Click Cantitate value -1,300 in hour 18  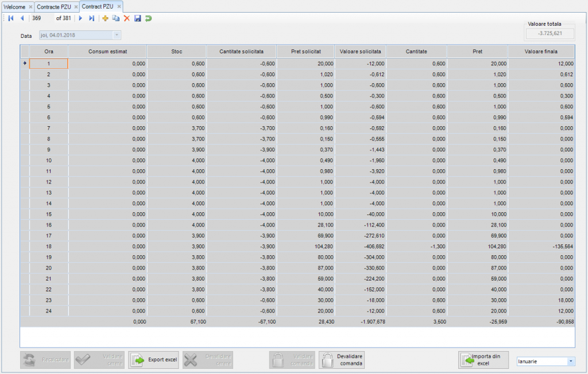pos(416,247)
